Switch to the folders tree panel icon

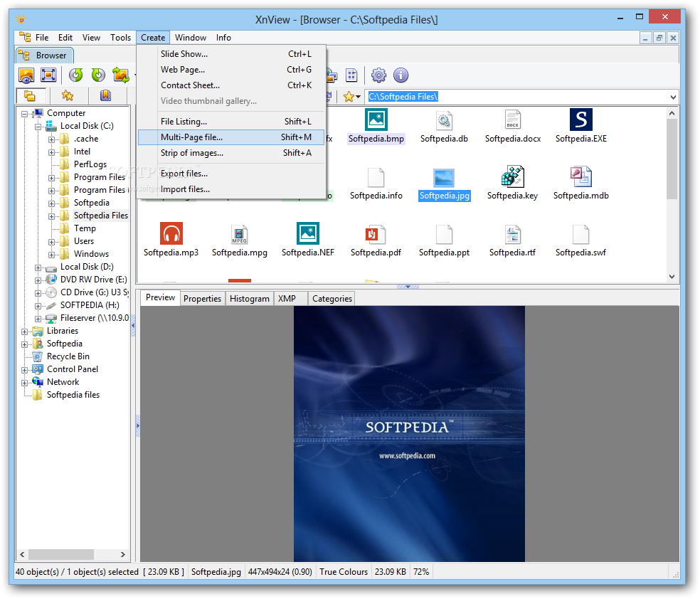(30, 95)
